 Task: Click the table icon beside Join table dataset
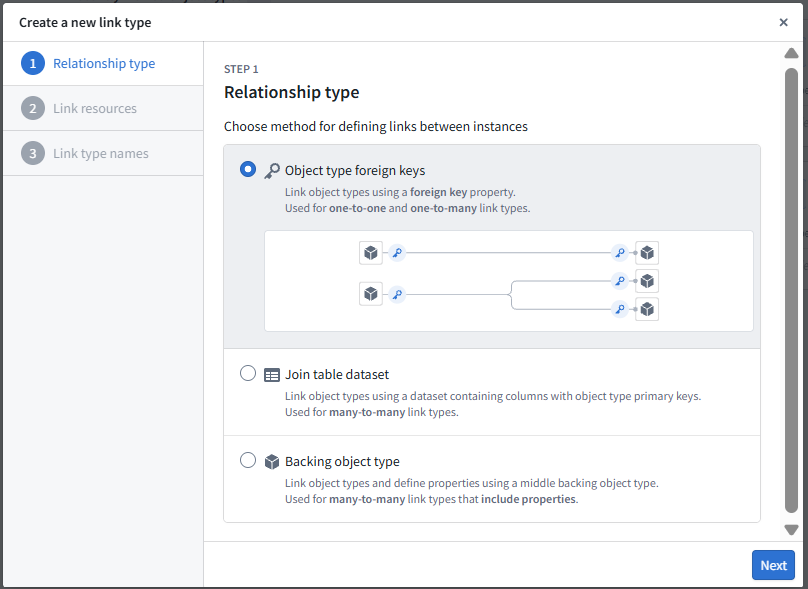click(x=272, y=375)
